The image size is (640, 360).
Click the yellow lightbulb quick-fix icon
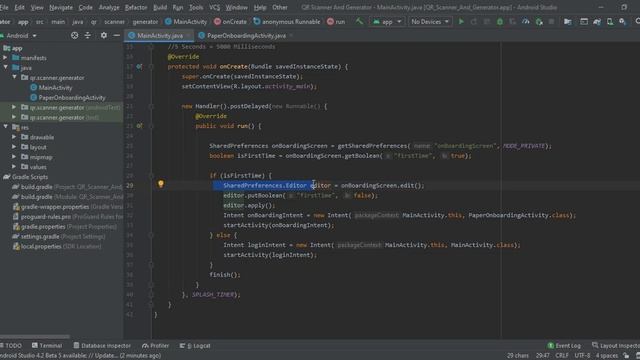tap(161, 184)
